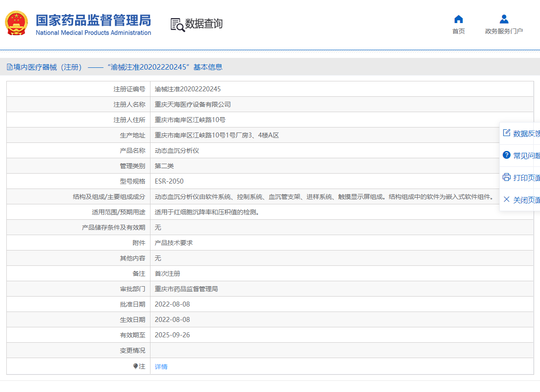This screenshot has height=392, width=540.
Task: Click the national emblem logo
Action: point(16,24)
